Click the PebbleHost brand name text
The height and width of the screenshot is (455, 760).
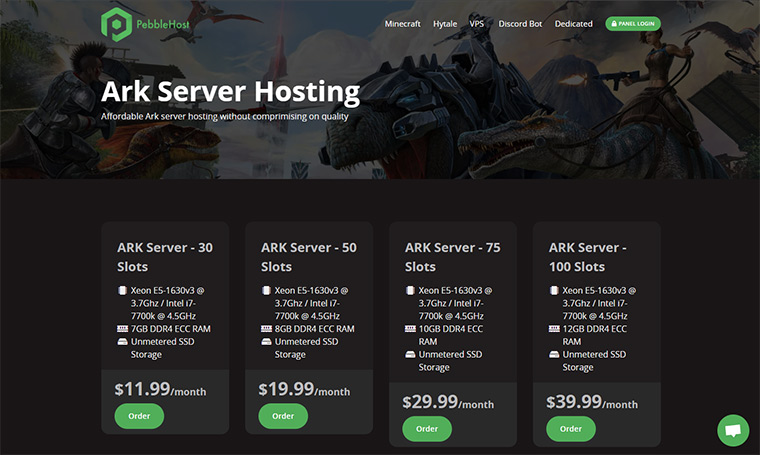point(163,24)
